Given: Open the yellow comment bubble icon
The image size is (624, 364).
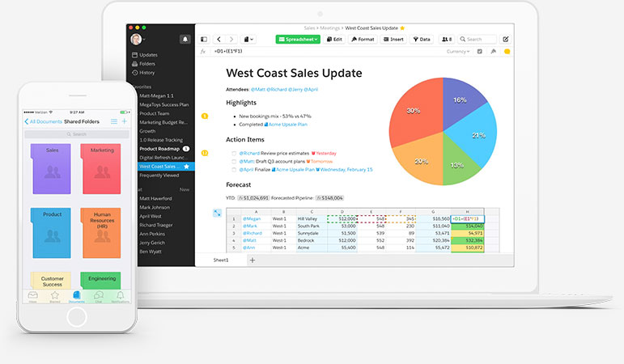Looking at the screenshot, I should click(507, 51).
